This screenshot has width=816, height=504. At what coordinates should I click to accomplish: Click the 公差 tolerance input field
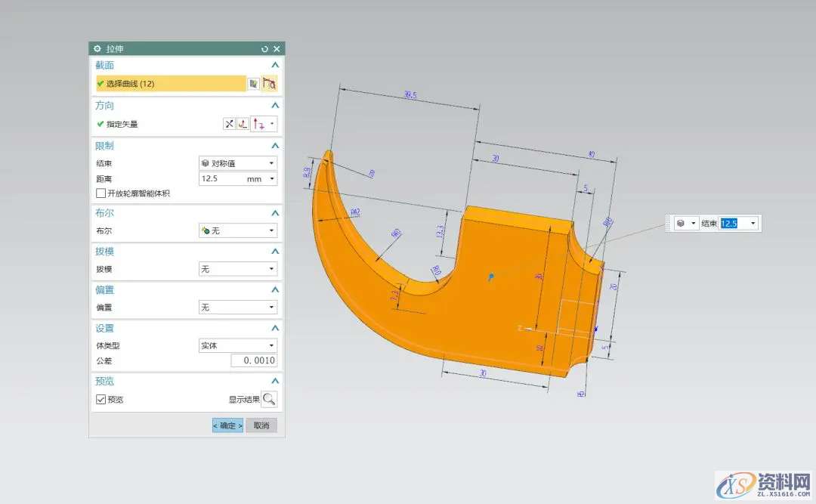tap(254, 360)
